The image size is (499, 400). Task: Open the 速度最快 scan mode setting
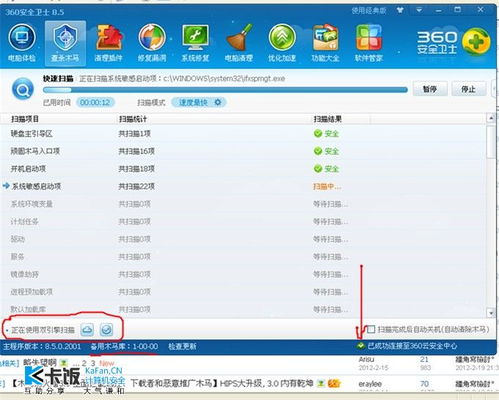pyautogui.click(x=199, y=102)
